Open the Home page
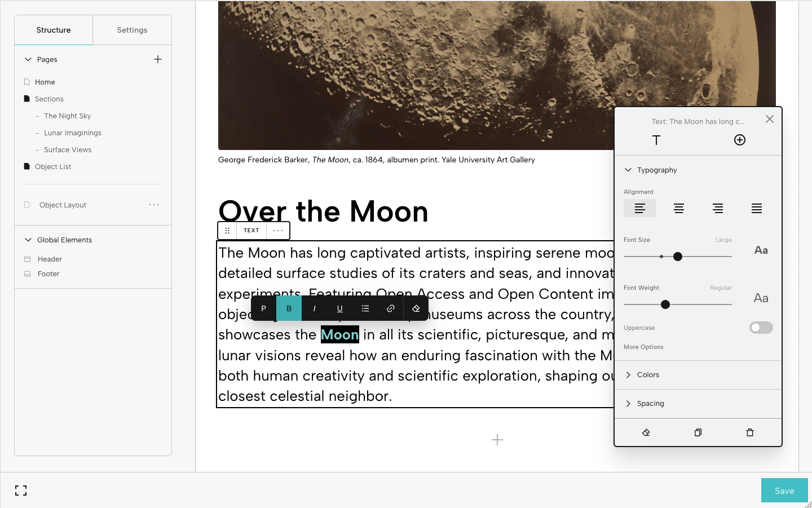This screenshot has height=508, width=812. click(45, 82)
